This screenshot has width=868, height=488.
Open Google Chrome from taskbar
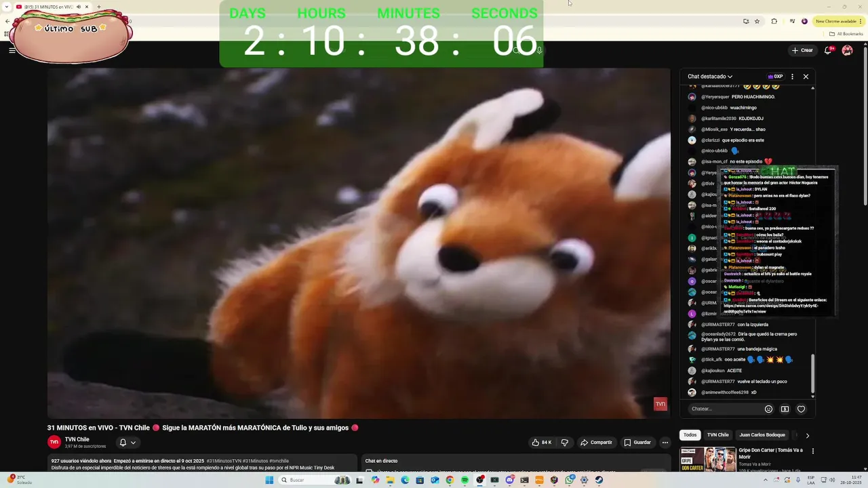click(x=450, y=480)
